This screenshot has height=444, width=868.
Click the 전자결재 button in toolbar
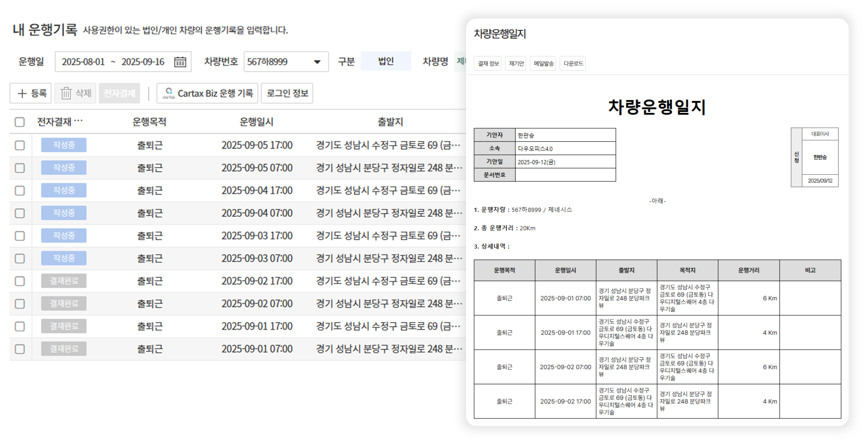[x=119, y=94]
